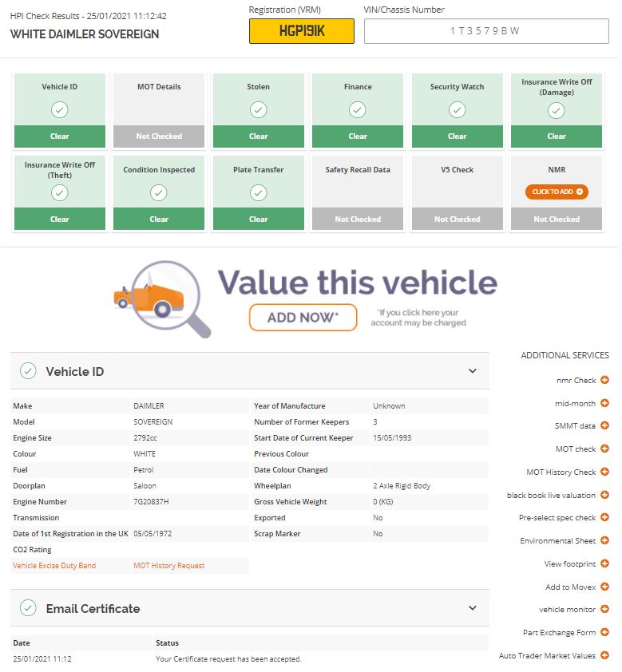Select the V5 Check tile
Screen dimensions: 622x672
457,193
